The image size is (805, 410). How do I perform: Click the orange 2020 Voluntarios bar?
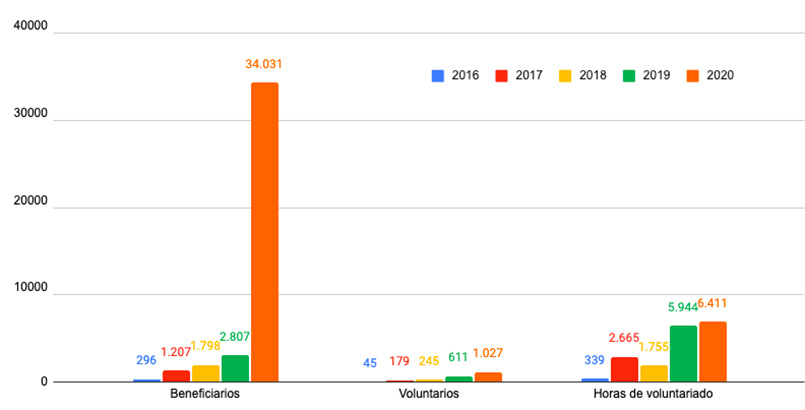pos(488,377)
